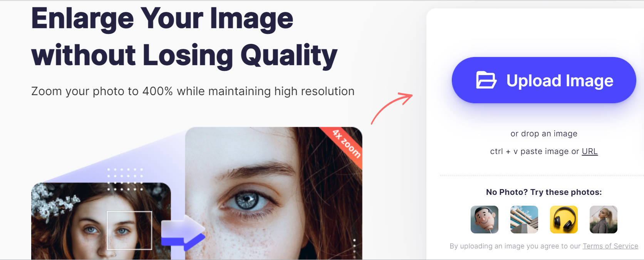Screen dimensions: 644x260
Task: Click the enlarged eye close-up image
Action: pyautogui.click(x=273, y=193)
